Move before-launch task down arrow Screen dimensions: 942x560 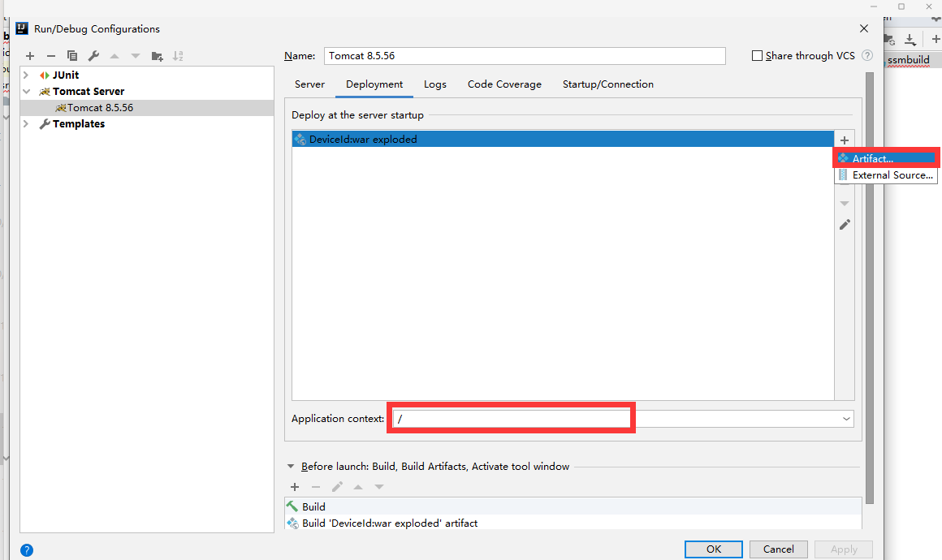click(x=379, y=487)
